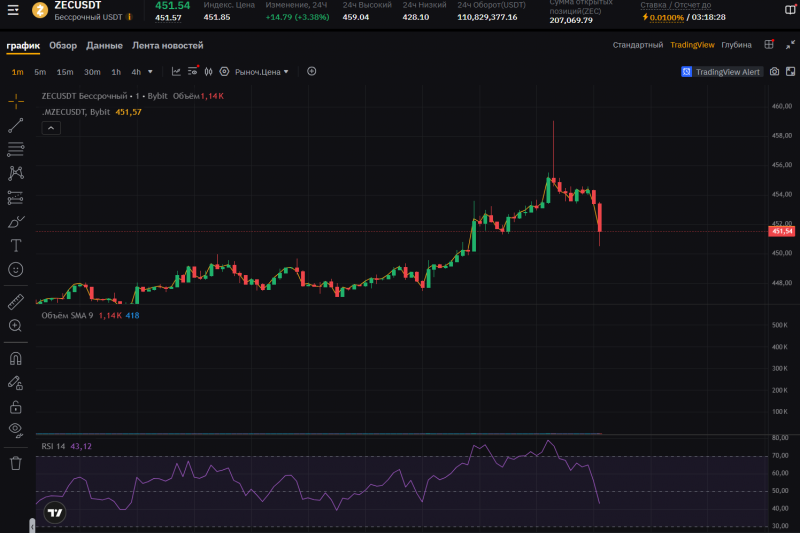Switch to the Глубина chart view
The image size is (800, 533).
[736, 45]
